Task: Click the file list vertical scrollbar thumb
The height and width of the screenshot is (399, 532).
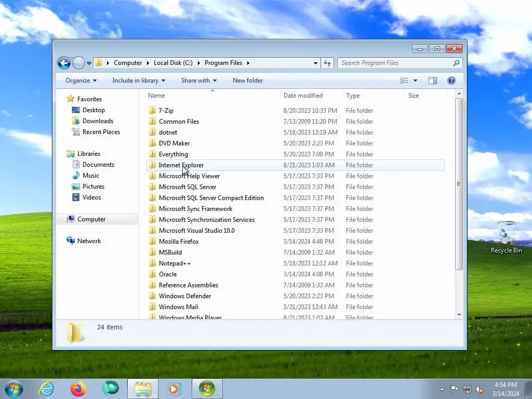Action: (459, 184)
